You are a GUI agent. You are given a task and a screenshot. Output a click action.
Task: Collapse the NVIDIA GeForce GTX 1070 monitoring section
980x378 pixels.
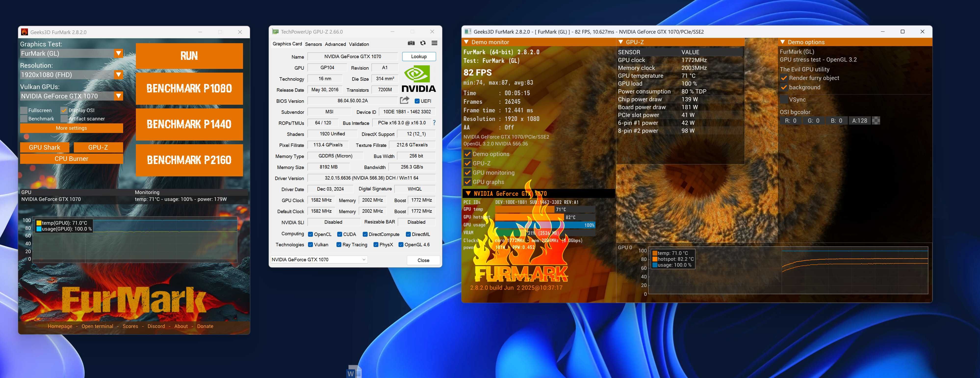click(x=468, y=193)
